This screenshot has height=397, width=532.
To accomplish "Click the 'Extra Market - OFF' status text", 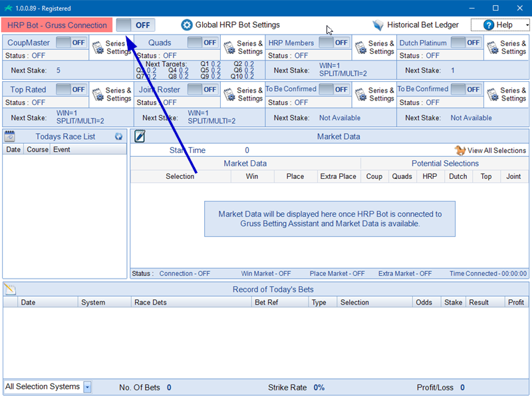I will tap(405, 273).
